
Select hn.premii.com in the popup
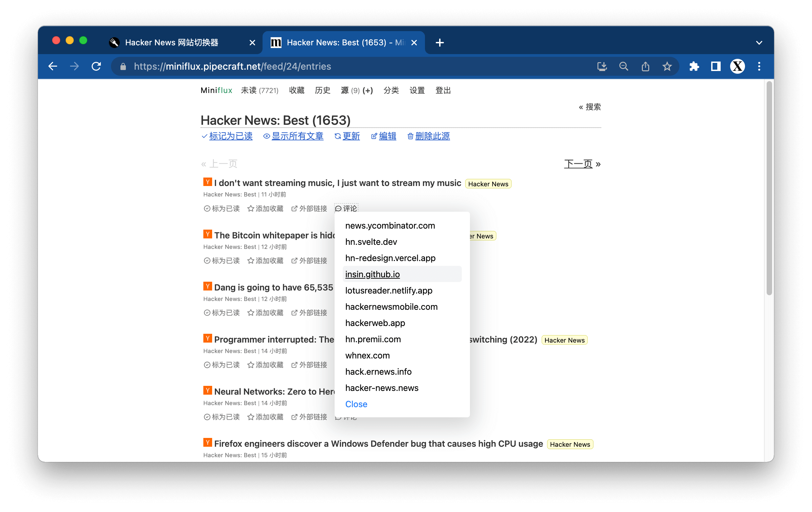tap(402, 339)
